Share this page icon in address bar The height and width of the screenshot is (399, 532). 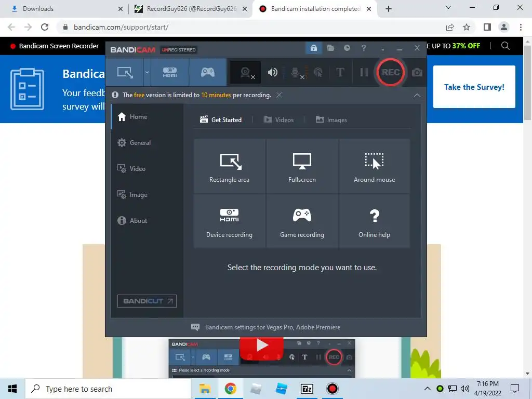tap(450, 27)
